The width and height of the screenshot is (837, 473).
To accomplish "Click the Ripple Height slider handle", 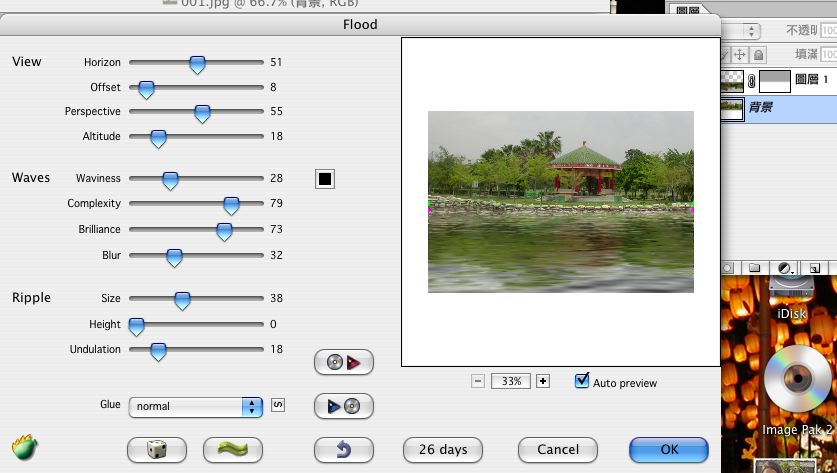I will click(x=136, y=327).
